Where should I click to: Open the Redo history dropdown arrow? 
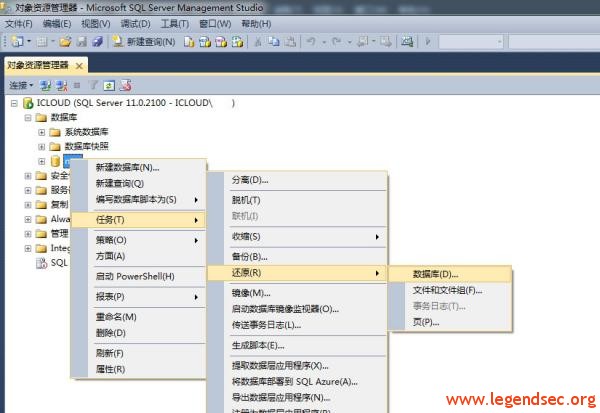click(349, 42)
